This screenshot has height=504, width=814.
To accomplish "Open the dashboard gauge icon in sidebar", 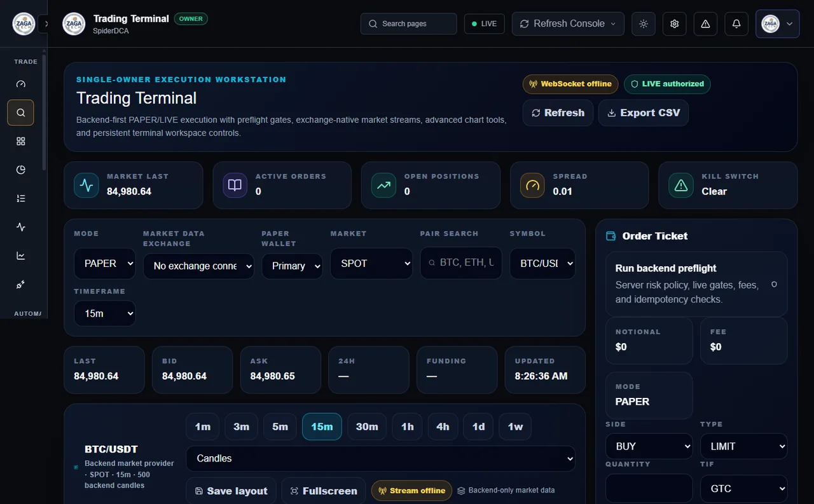I will (21, 84).
